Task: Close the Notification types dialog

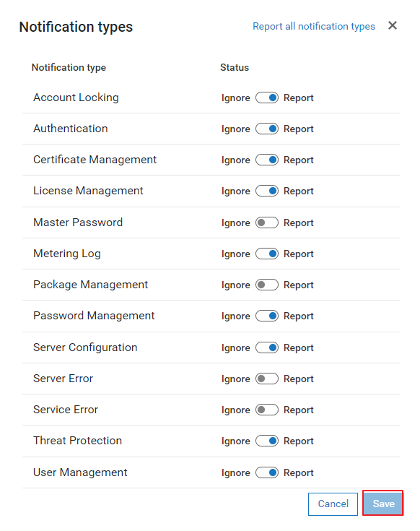Action: [x=393, y=25]
